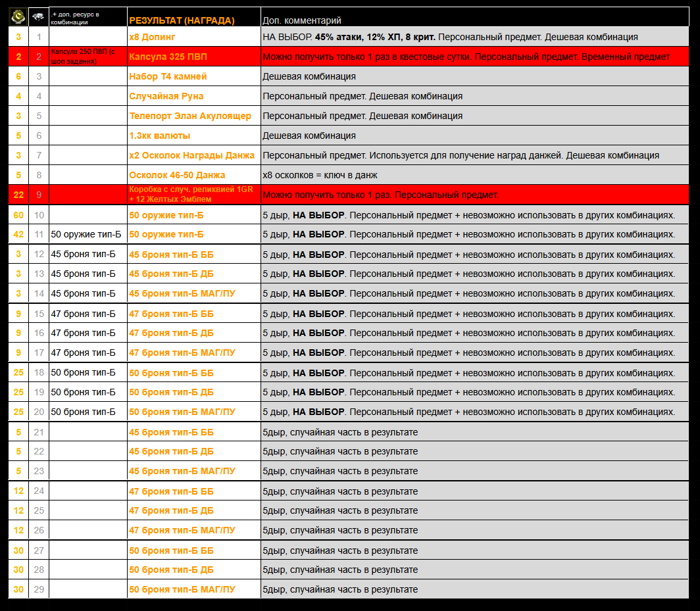
Task: Select the 'Осколок 46-50 Данжа' cell
Action: point(176,176)
